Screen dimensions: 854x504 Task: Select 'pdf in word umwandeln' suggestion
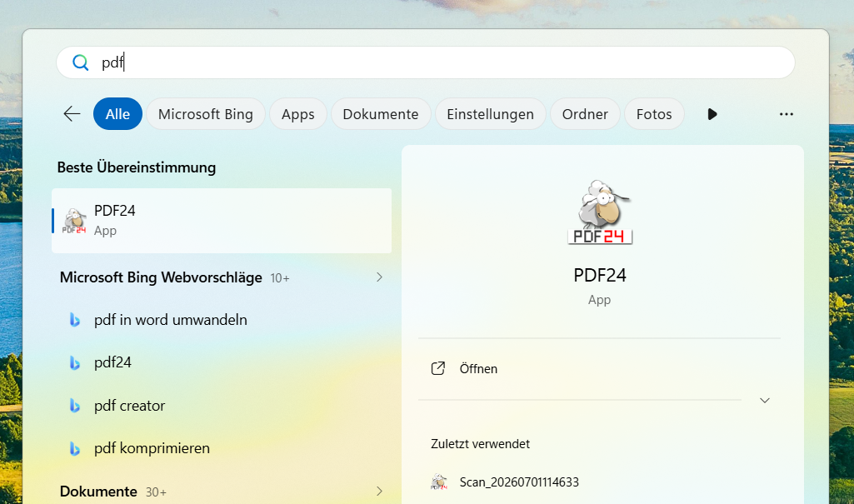(171, 320)
